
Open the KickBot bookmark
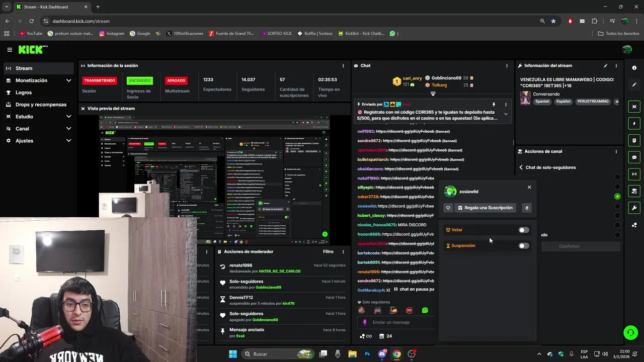click(x=361, y=34)
